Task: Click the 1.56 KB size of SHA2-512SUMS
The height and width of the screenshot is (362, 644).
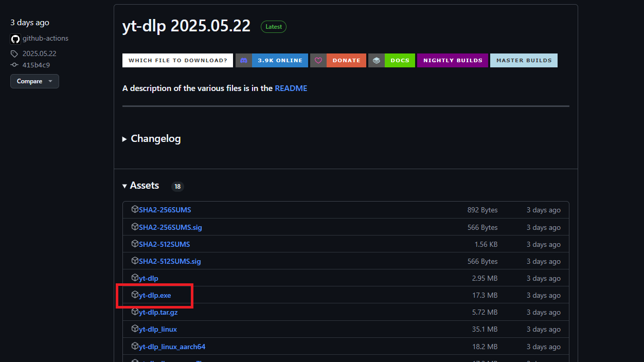Action: (486, 244)
